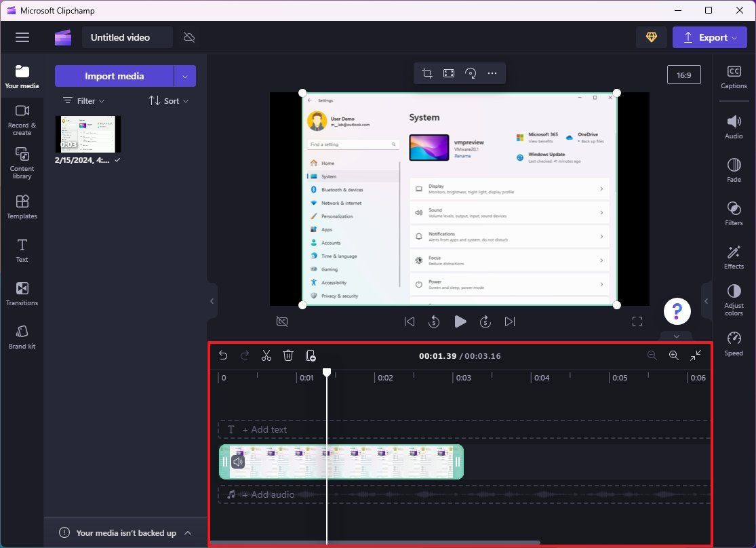756x548 pixels.
Task: Duplicate the clip from the timeline toolbar
Action: (x=311, y=355)
